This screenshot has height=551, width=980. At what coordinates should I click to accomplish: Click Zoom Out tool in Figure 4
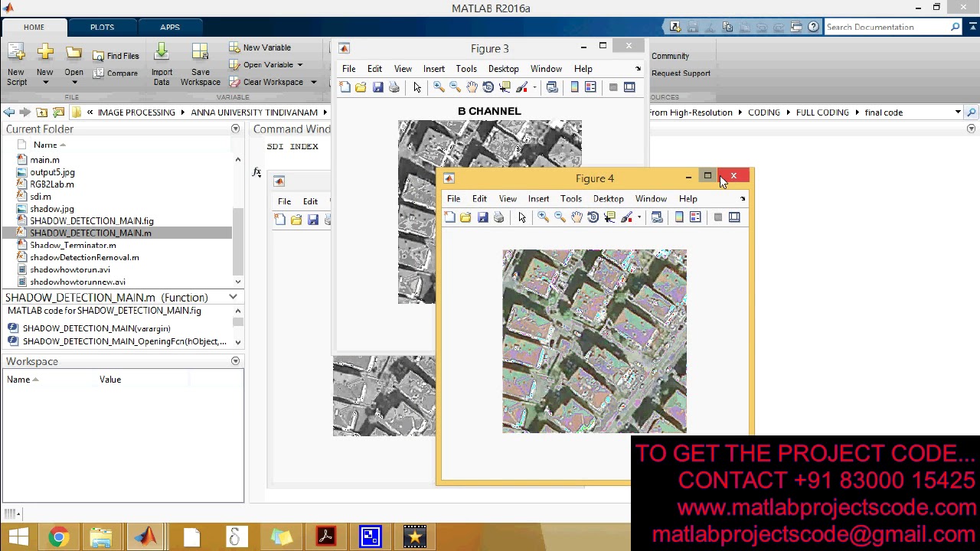[x=560, y=217]
